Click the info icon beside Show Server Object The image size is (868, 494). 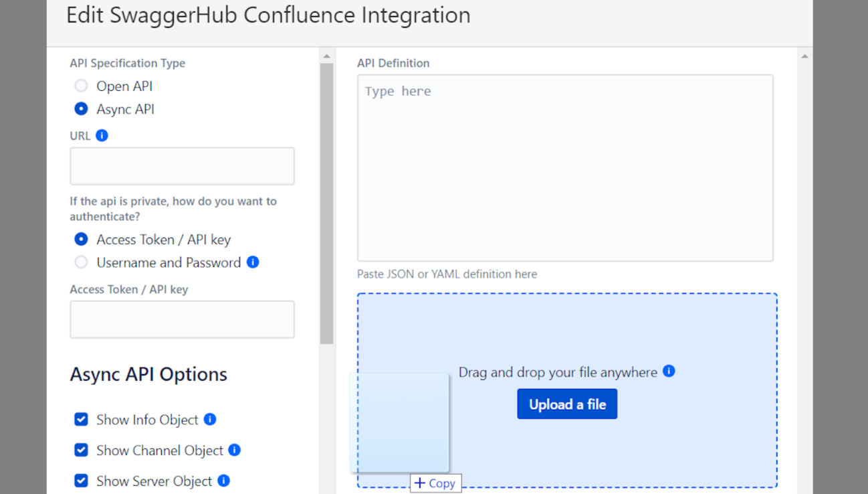tap(225, 481)
